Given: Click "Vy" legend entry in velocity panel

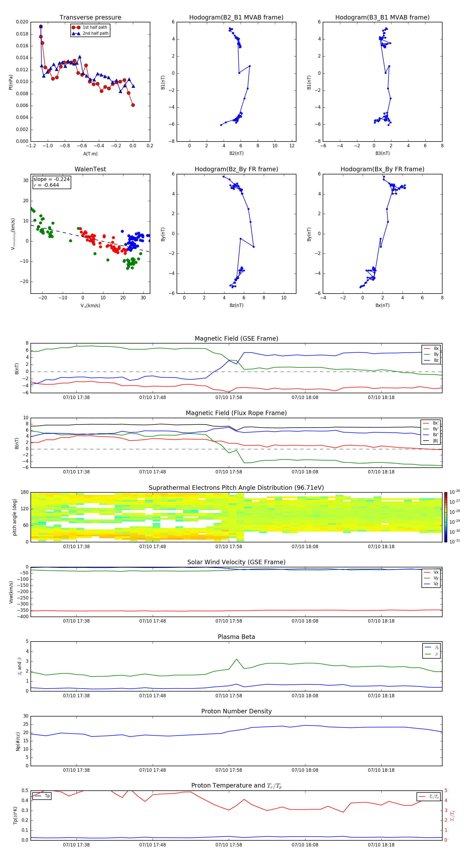Looking at the screenshot, I should (431, 578).
